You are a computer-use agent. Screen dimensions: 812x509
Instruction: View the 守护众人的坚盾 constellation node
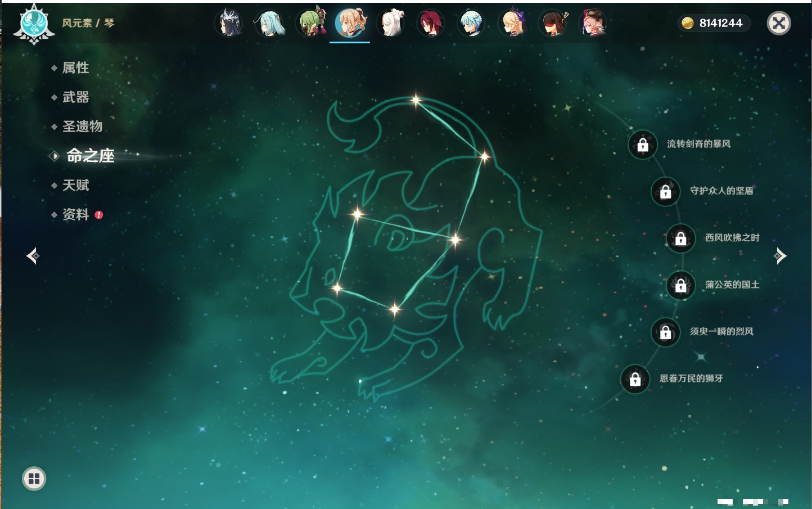click(666, 192)
